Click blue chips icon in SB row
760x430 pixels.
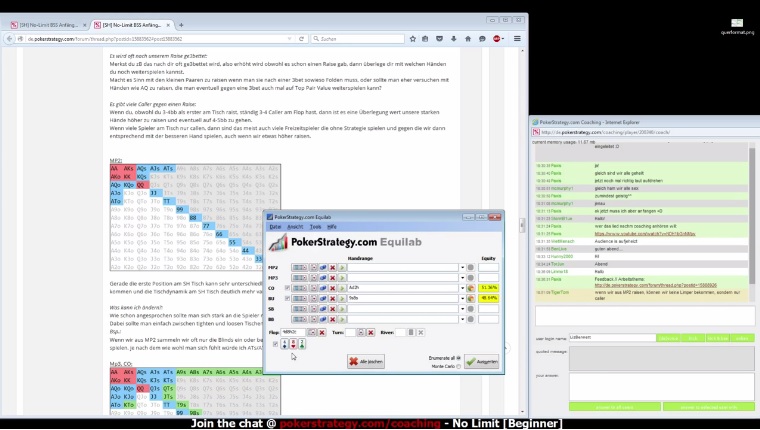[x=323, y=309]
